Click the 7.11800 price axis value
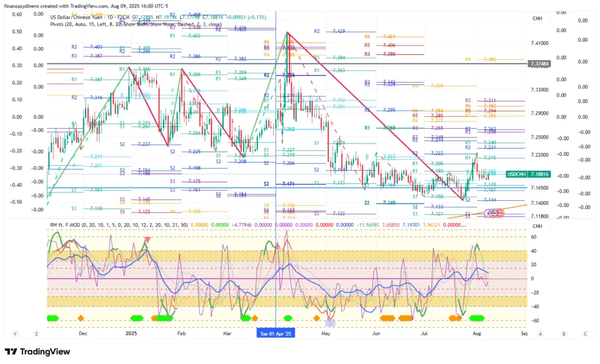 click(x=540, y=216)
